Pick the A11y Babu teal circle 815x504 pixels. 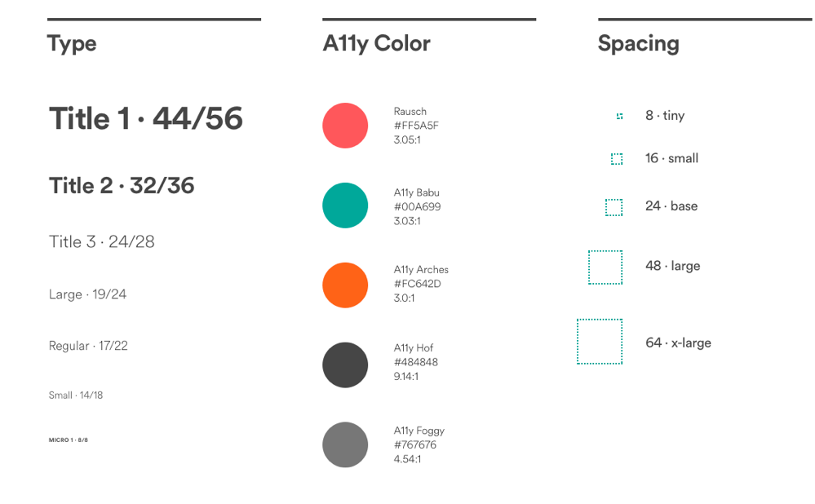click(x=345, y=206)
